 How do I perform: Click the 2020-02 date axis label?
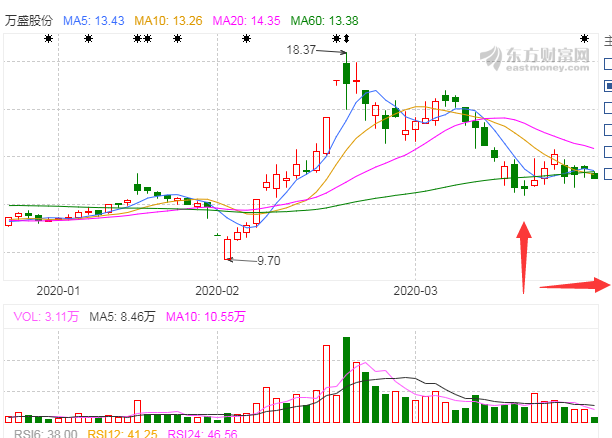coord(217,291)
